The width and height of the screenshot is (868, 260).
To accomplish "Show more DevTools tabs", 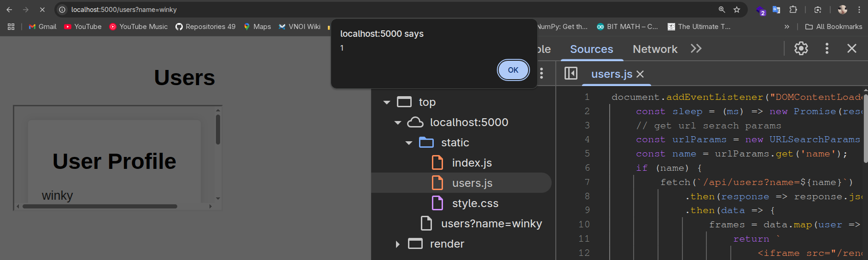I will point(696,49).
